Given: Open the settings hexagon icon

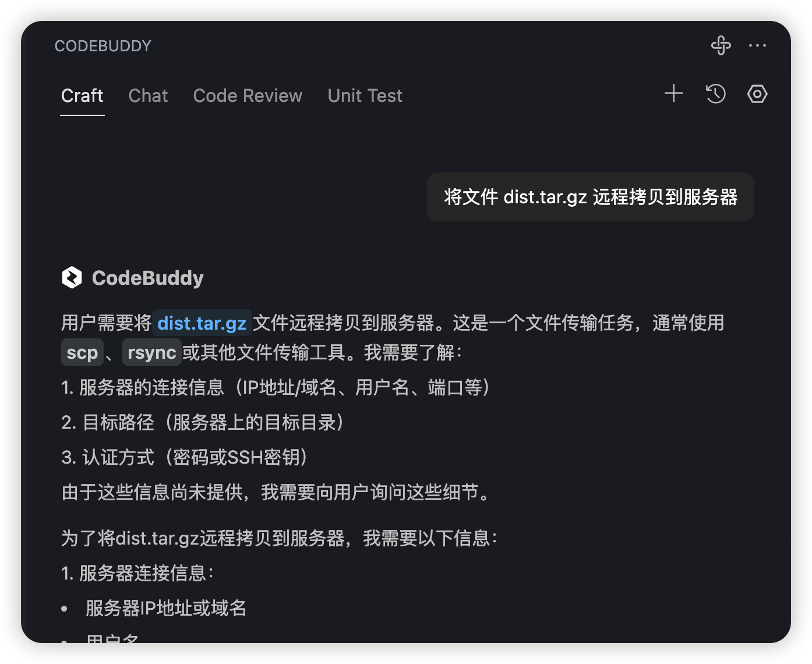Looking at the screenshot, I should (x=757, y=94).
